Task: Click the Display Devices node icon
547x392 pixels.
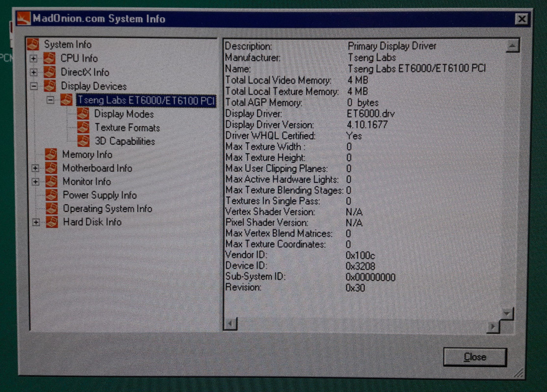Action: pyautogui.click(x=50, y=86)
